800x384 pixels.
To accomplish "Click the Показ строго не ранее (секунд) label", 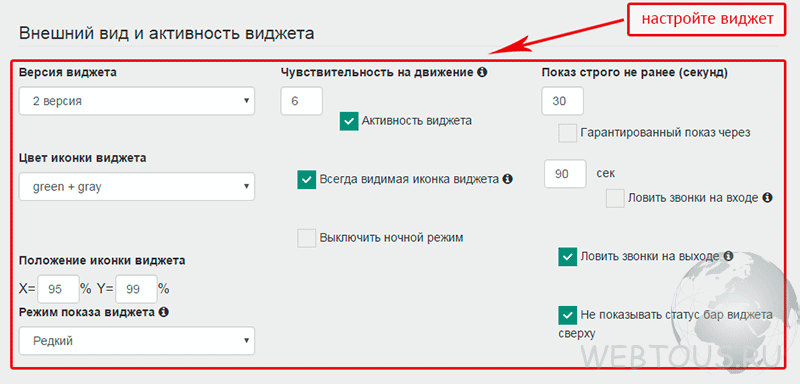I will [635, 72].
